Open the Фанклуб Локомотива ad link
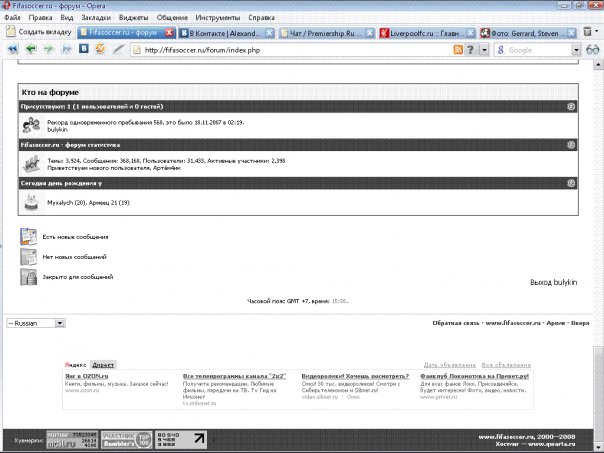 click(x=474, y=376)
